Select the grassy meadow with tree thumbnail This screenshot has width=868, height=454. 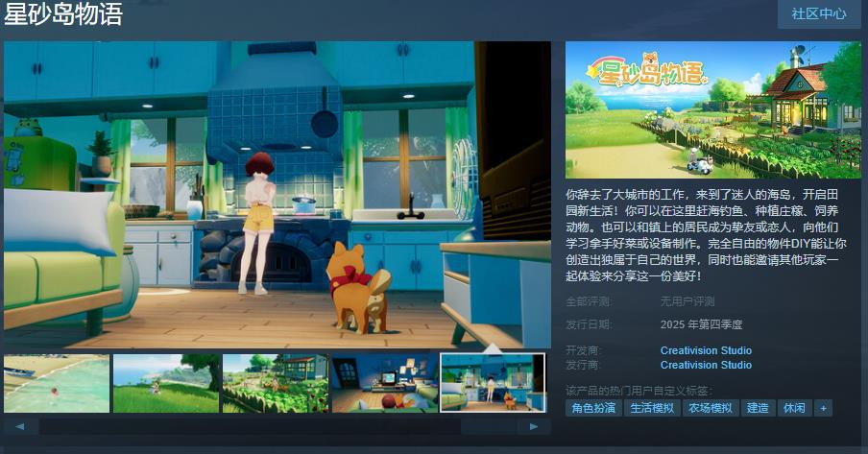click(x=165, y=383)
